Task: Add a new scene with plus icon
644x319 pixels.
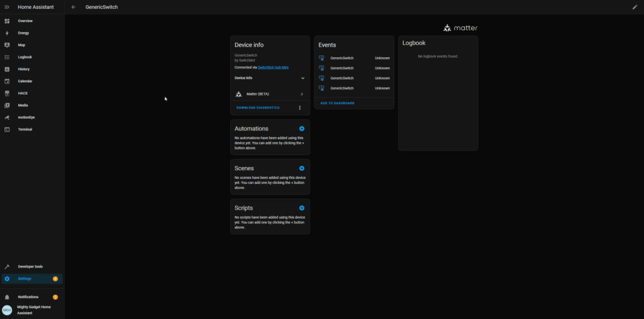Action: [x=302, y=168]
